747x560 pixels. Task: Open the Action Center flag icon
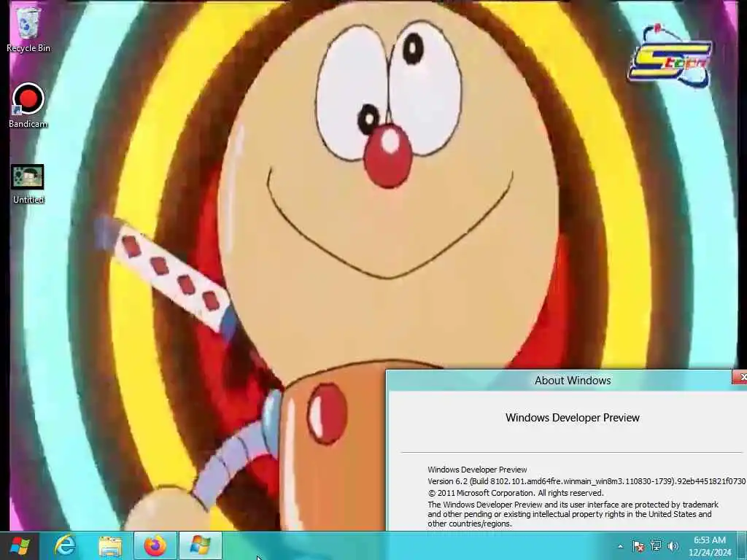638,546
